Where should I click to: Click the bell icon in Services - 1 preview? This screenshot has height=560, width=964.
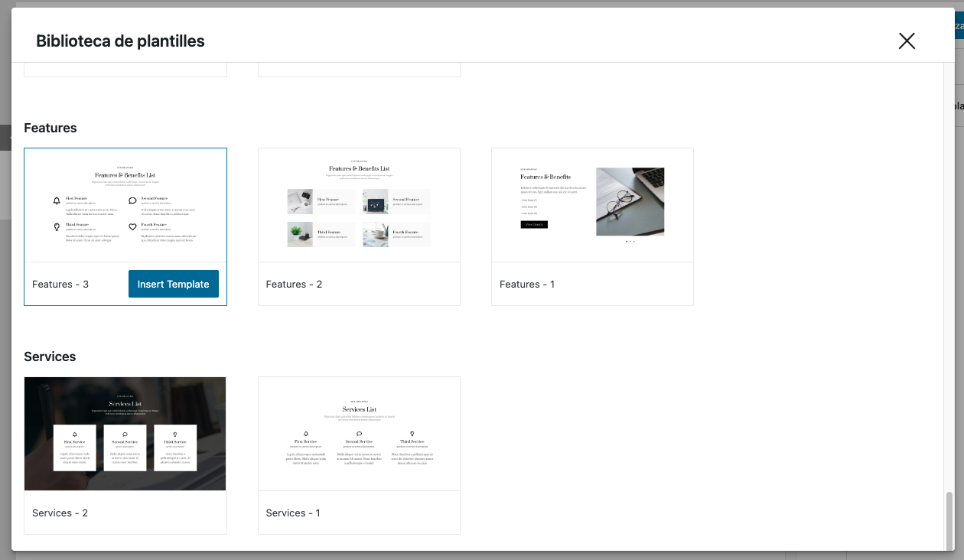pyautogui.click(x=306, y=433)
